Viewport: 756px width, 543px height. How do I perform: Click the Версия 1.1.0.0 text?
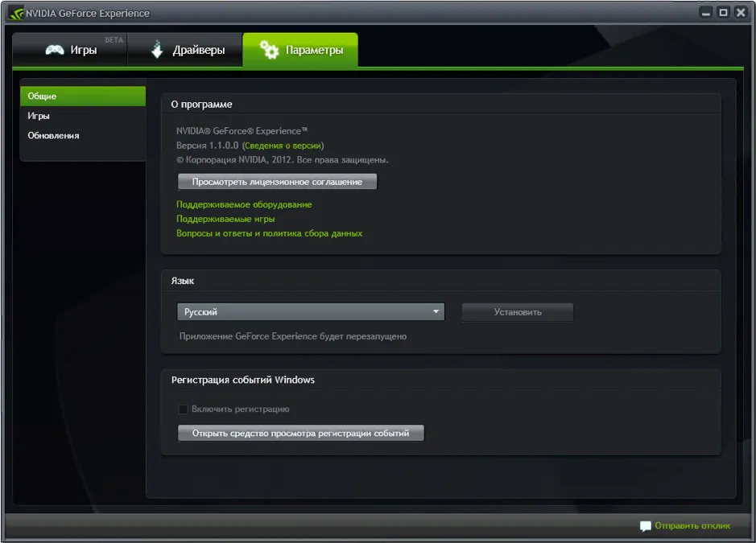tap(208, 146)
